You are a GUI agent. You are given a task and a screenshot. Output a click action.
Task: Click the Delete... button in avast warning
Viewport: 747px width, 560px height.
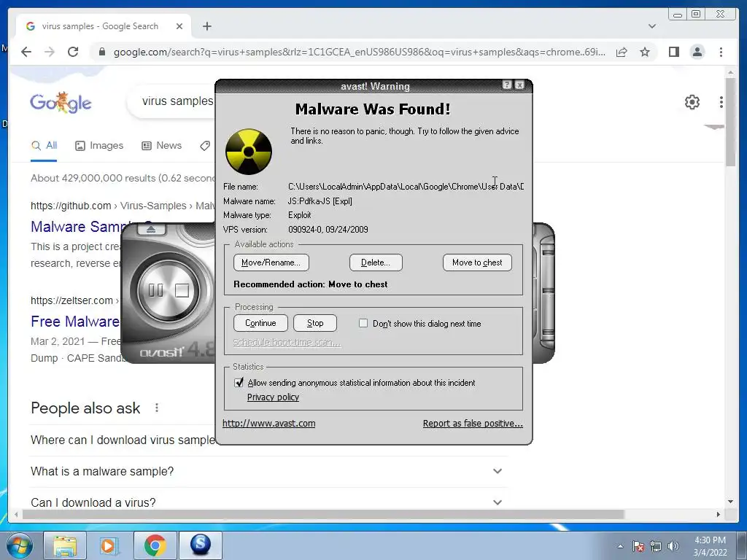click(x=376, y=262)
